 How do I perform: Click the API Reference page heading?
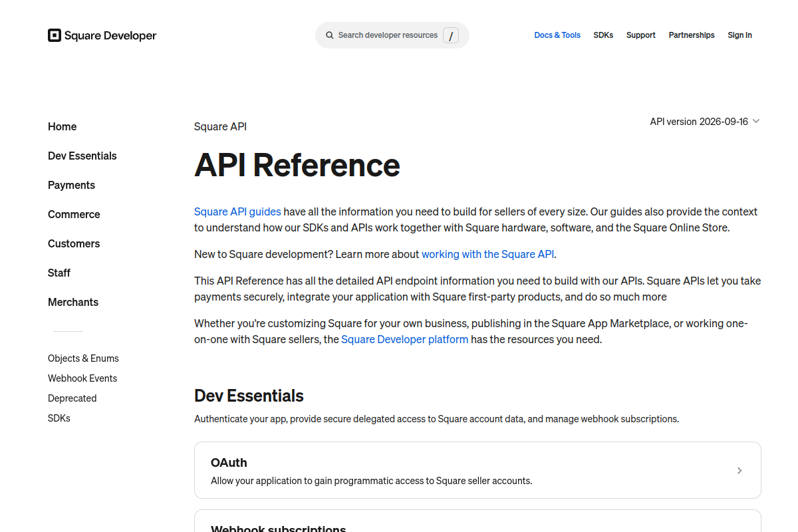tap(297, 165)
